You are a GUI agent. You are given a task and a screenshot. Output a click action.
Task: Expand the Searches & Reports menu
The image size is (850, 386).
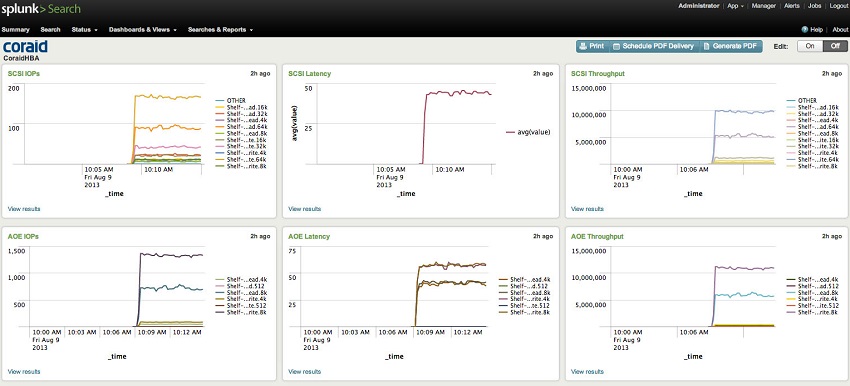(x=220, y=30)
